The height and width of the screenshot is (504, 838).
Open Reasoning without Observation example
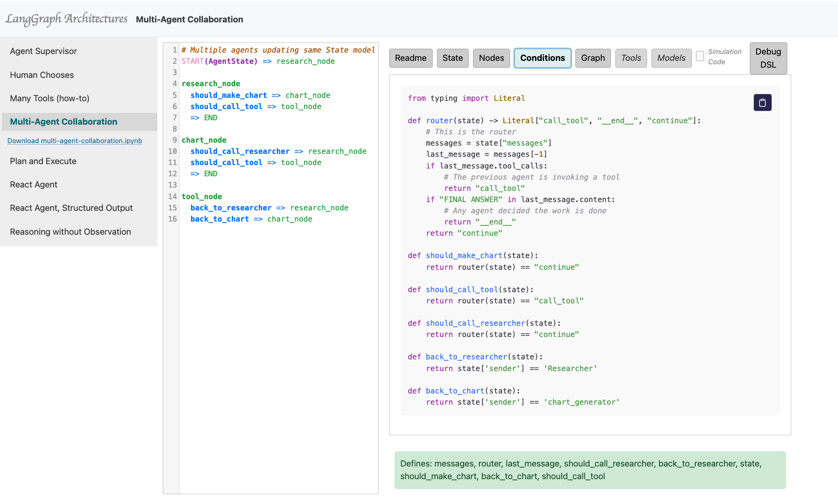(x=70, y=232)
